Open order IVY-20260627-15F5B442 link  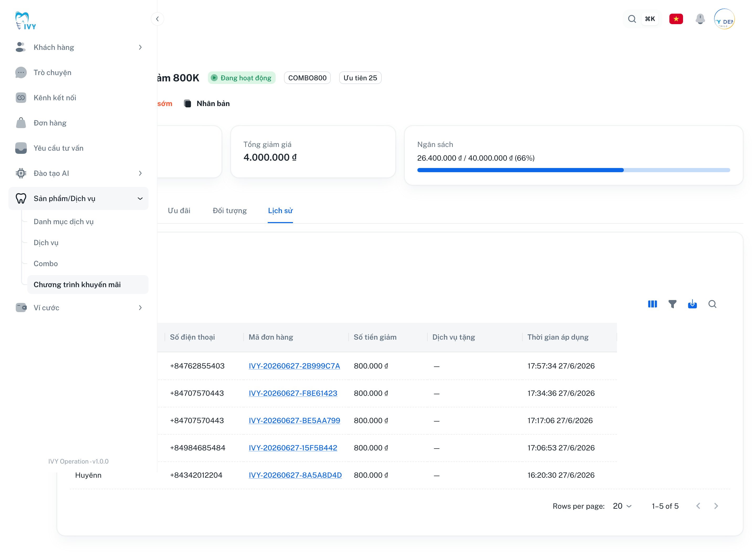(x=293, y=448)
